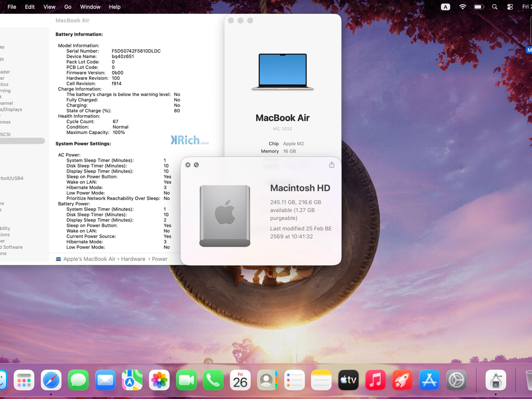532x399 pixels.
Task: Click the circle-slash button in Macintosh HD panel
Action: 196,165
